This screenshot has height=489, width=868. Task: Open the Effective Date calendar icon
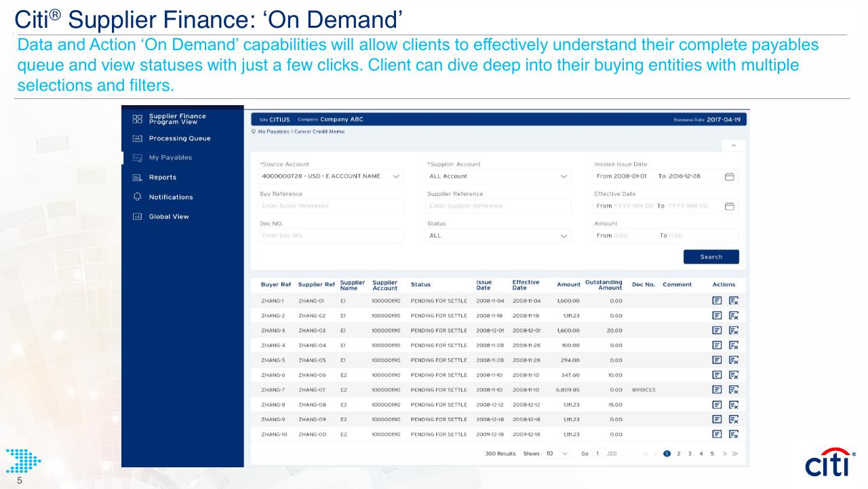729,206
